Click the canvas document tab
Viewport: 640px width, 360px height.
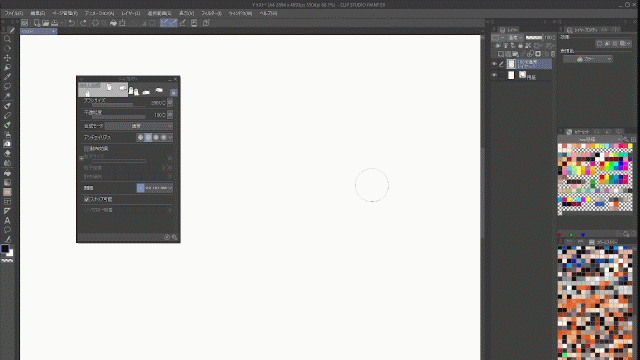click(x=39, y=31)
